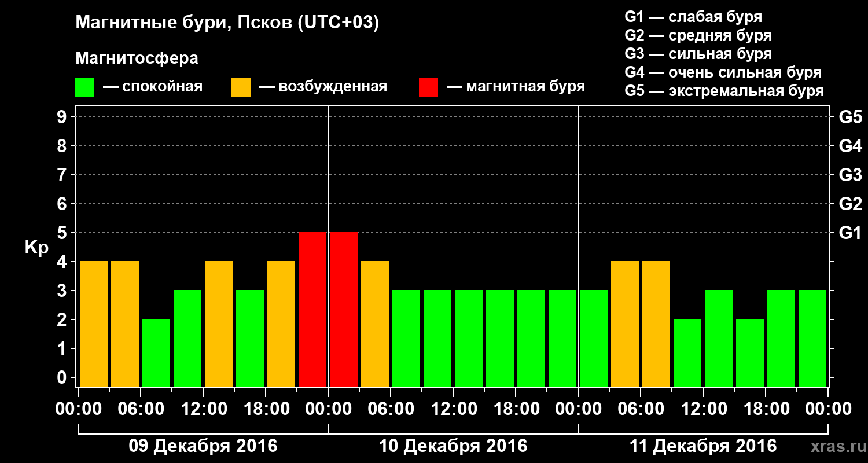Click the 11 December Kp 2 bar ending at 18:00
The height and width of the screenshot is (463, 868).
coord(750,353)
